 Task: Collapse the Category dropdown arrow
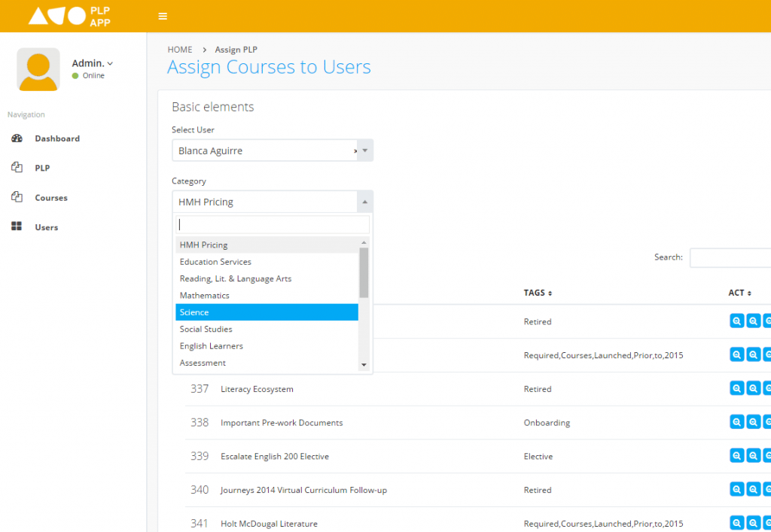pos(365,202)
